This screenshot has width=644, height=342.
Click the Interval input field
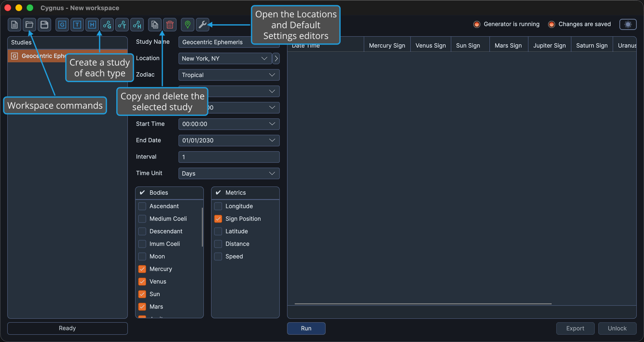coord(229,157)
